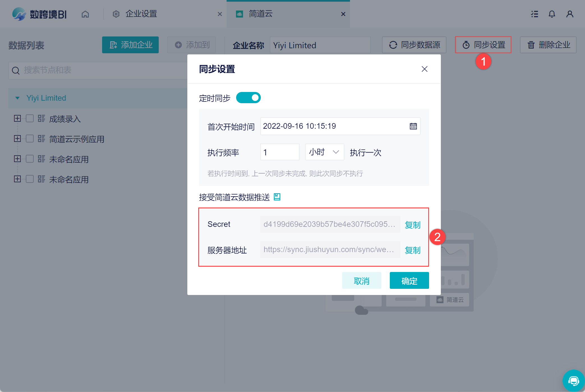585x392 pixels.
Task: Switch to the 简道云 tab
Action: (261, 14)
